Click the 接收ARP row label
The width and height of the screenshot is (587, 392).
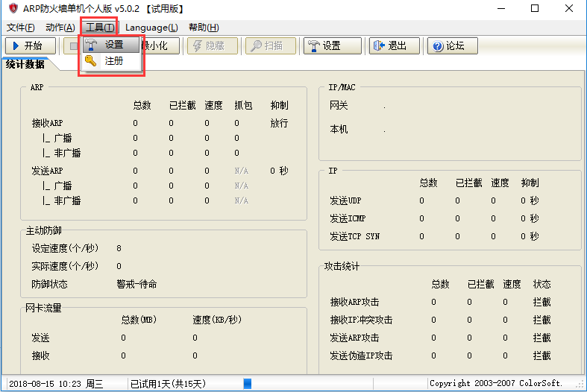[x=47, y=123]
